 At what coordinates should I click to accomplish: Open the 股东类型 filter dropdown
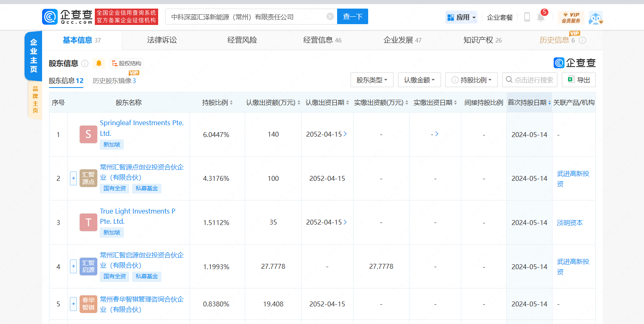click(x=372, y=80)
